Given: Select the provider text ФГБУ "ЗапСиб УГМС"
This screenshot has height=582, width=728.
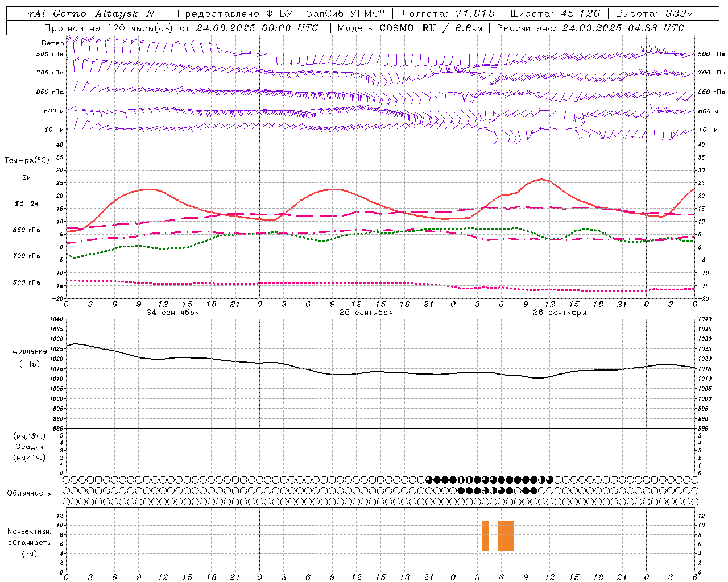Looking at the screenshot, I should [326, 14].
